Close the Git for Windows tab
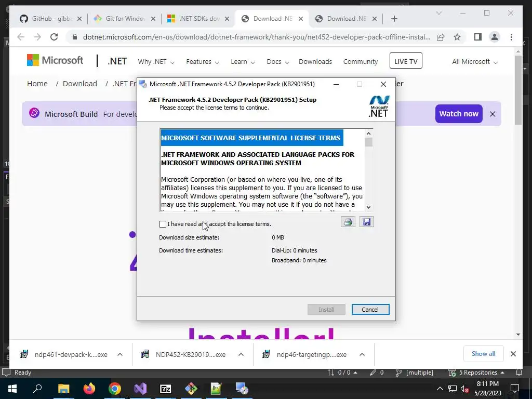 coord(153,19)
